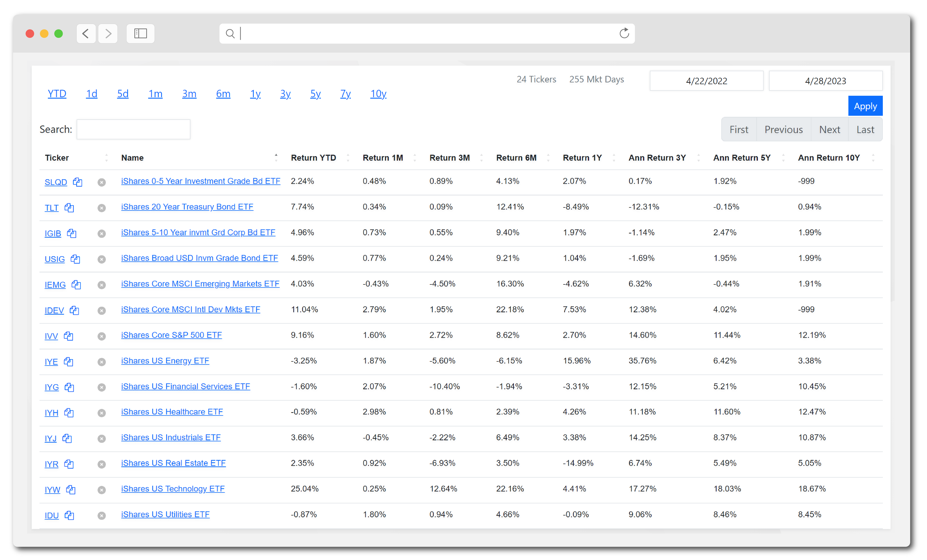927x560 pixels.
Task: Go back with the browser back arrow
Action: (86, 34)
